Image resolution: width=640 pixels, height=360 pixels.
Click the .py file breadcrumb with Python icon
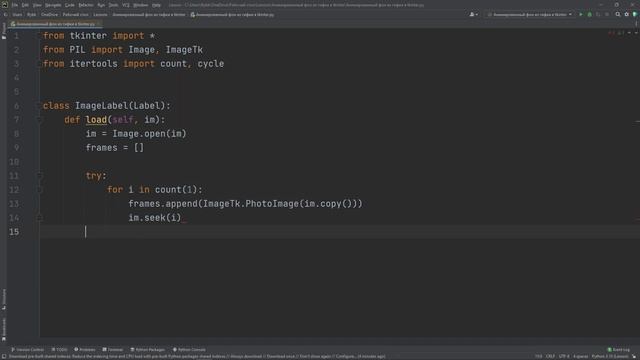pyautogui.click(x=232, y=15)
